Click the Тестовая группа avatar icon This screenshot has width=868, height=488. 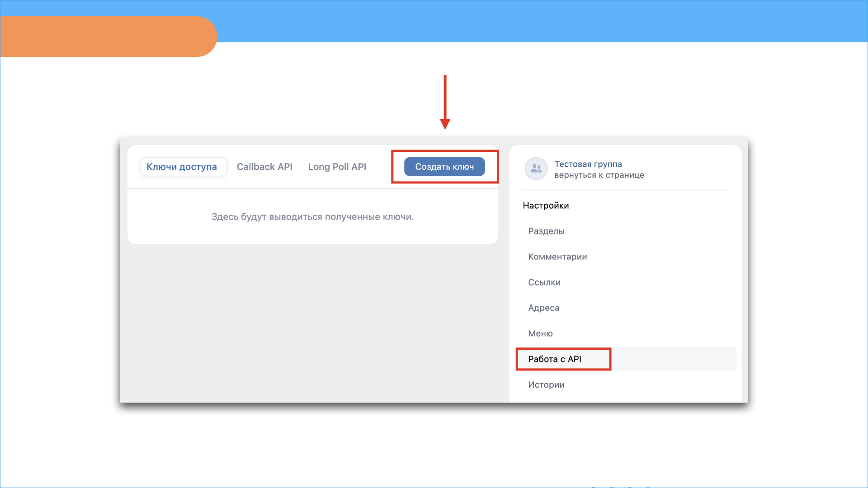point(536,169)
